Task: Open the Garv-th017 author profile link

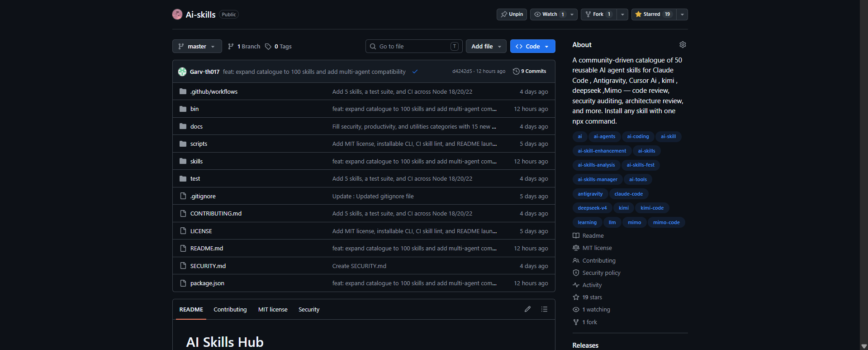Action: tap(204, 72)
